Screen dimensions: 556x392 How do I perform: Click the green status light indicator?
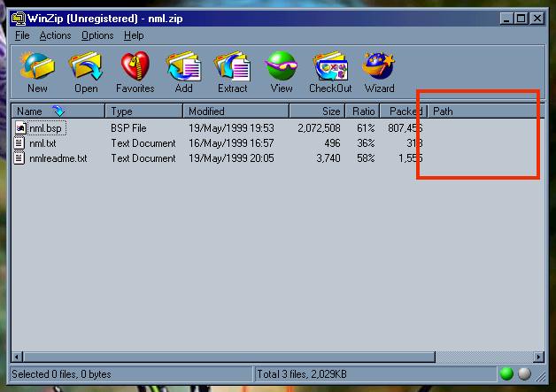[x=506, y=373]
